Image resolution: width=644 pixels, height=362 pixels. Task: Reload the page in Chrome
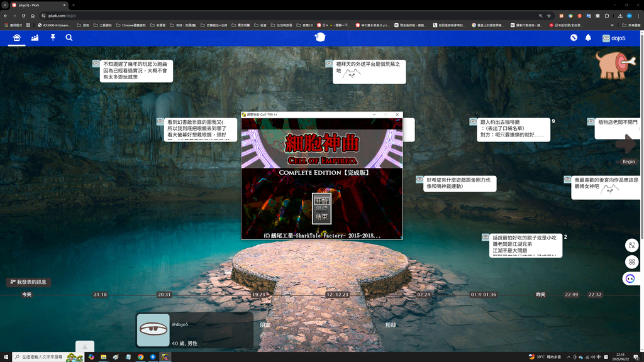pos(23,16)
